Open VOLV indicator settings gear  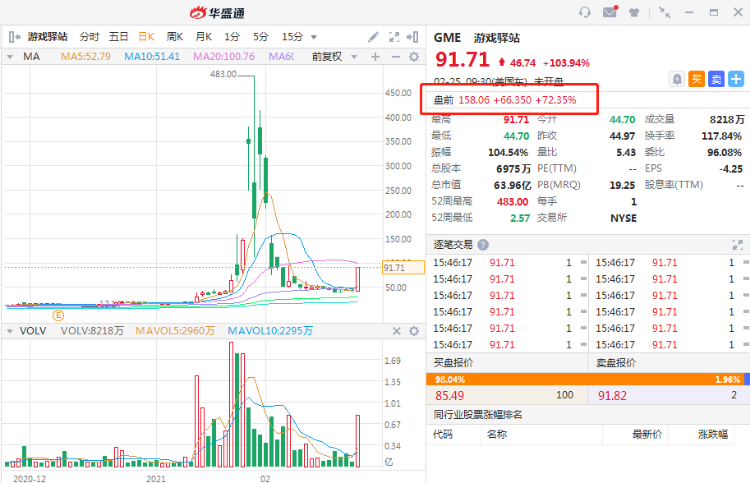414,331
